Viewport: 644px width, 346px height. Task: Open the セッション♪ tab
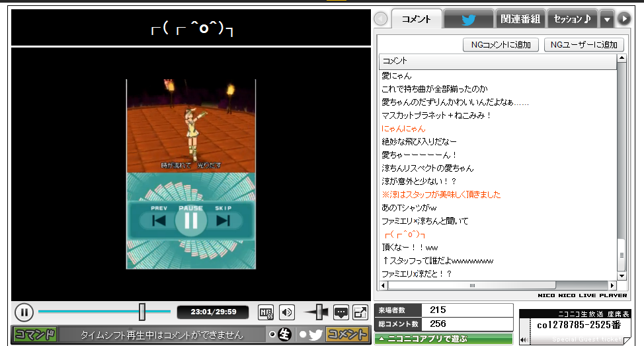pos(572,19)
